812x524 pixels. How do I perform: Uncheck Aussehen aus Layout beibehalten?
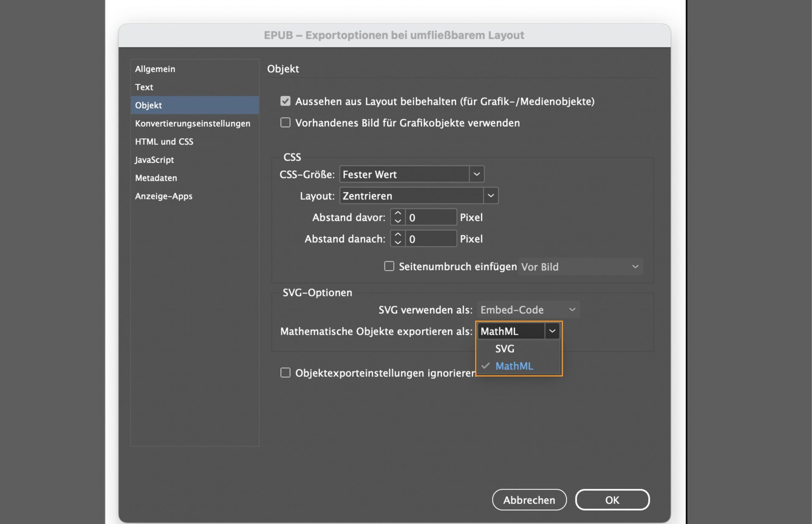click(x=285, y=101)
